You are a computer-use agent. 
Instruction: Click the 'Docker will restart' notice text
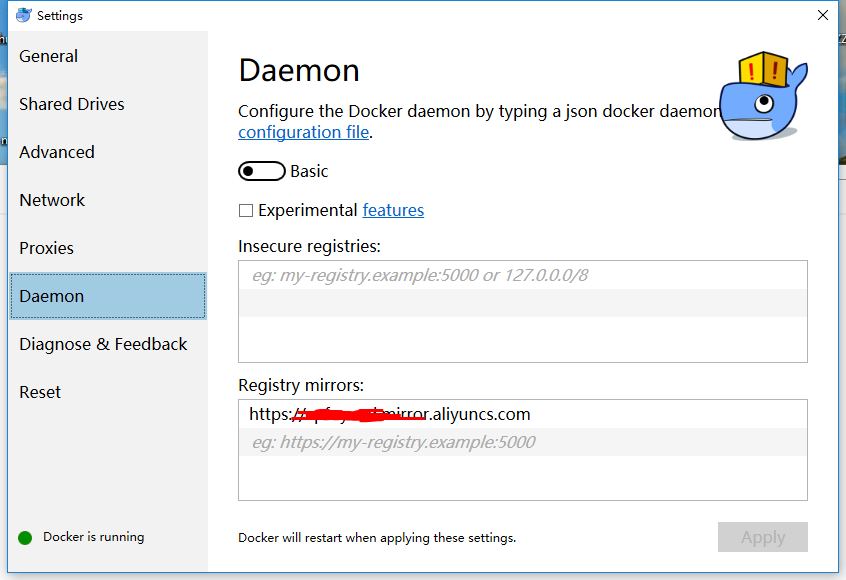[x=377, y=538]
